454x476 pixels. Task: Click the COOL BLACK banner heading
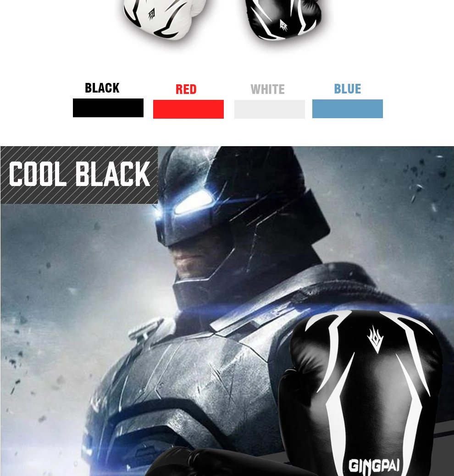point(79,174)
